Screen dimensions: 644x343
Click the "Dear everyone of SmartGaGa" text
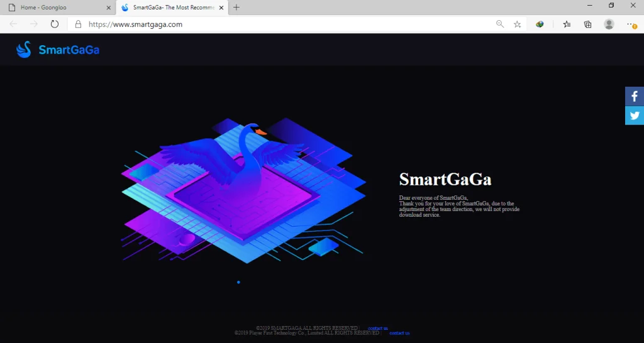[433, 198]
